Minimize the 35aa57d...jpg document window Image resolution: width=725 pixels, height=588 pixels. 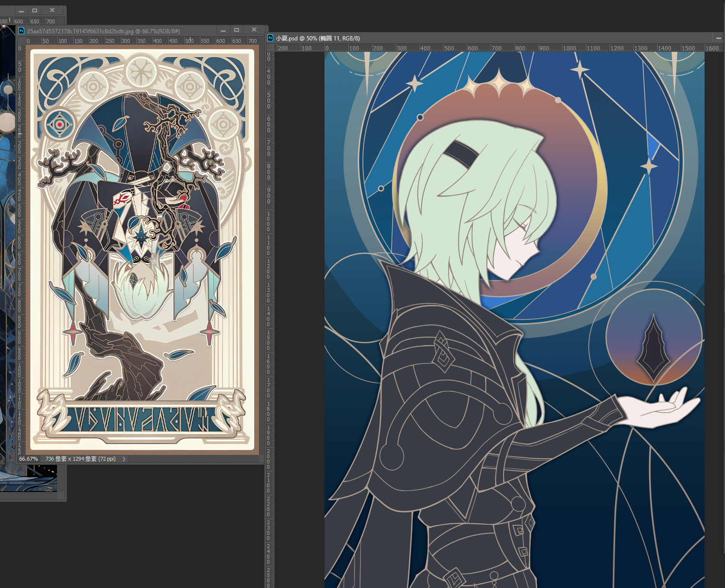tap(222, 30)
